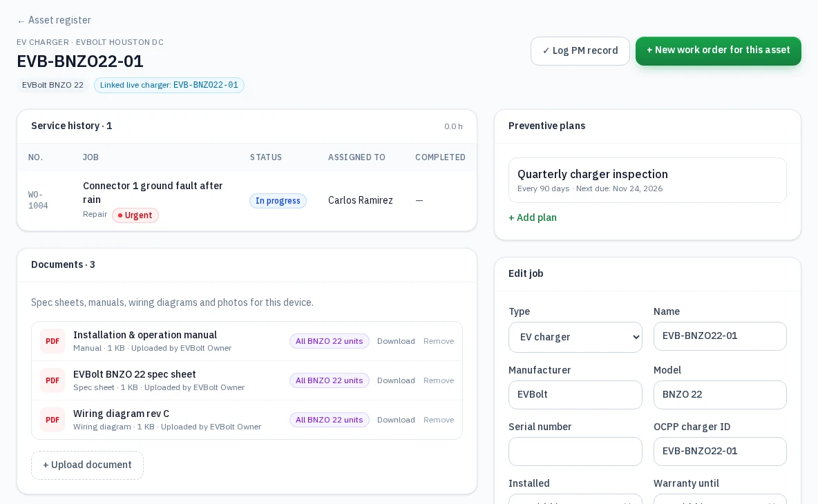Viewport: 818px width, 504px height.
Task: Upload a new document
Action: (x=87, y=465)
